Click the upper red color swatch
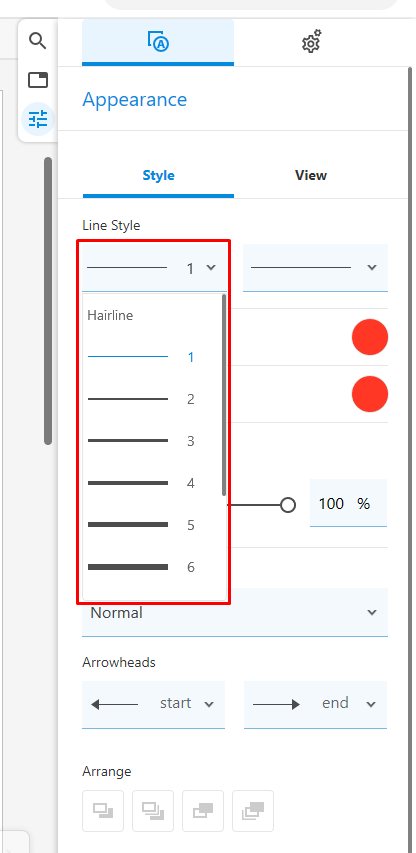416x853 pixels. click(370, 337)
